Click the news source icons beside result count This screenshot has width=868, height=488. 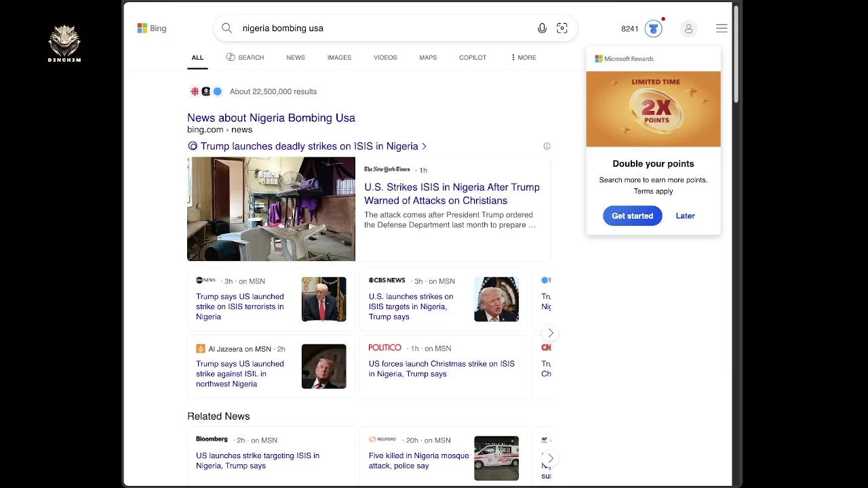click(x=206, y=91)
